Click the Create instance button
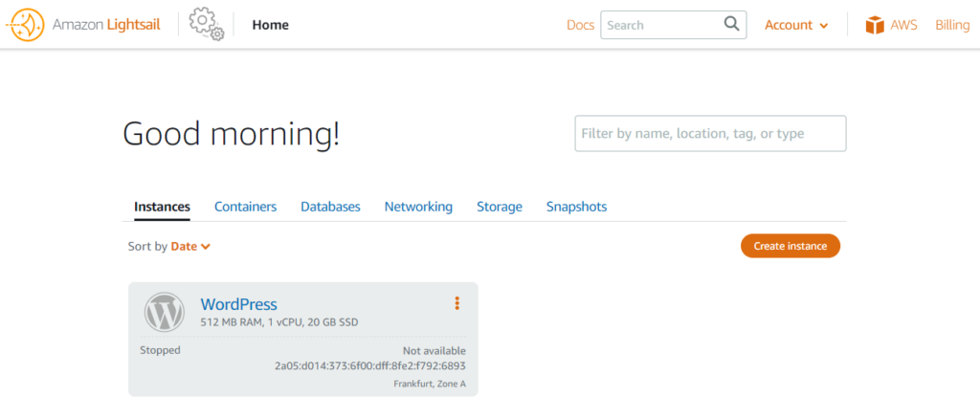 click(790, 246)
